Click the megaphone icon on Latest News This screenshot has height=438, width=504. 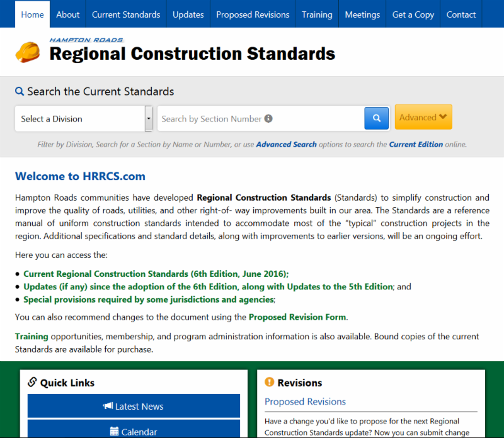tap(108, 407)
